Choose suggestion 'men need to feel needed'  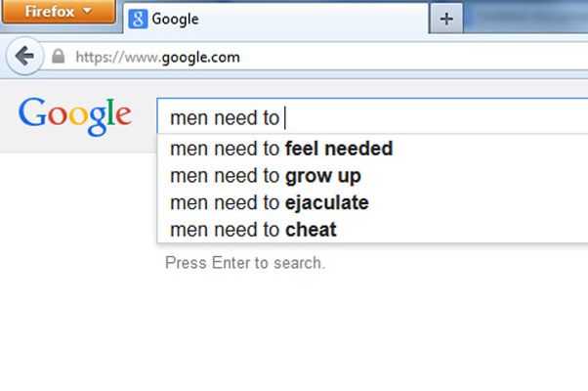point(372,149)
